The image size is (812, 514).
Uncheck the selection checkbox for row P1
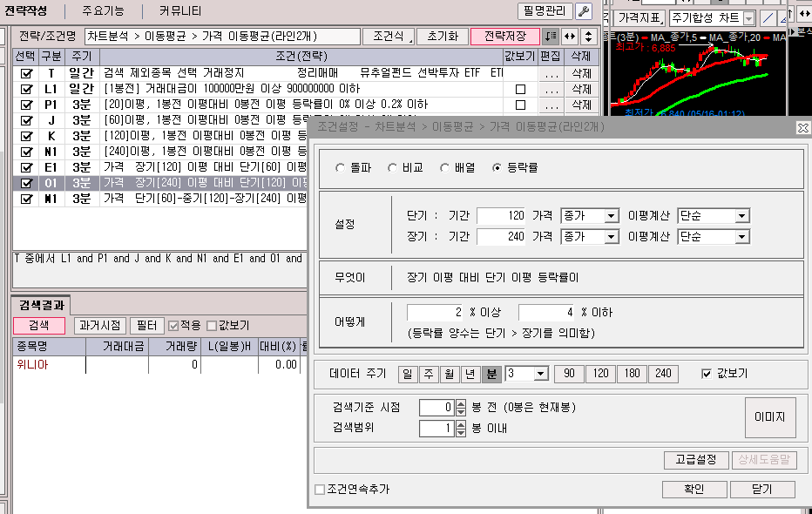(26, 105)
